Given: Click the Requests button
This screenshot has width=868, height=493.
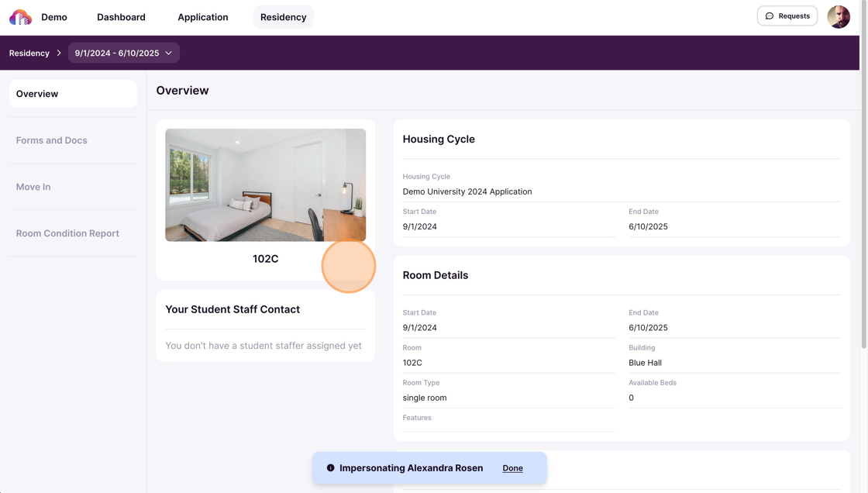Looking at the screenshot, I should click(787, 16).
